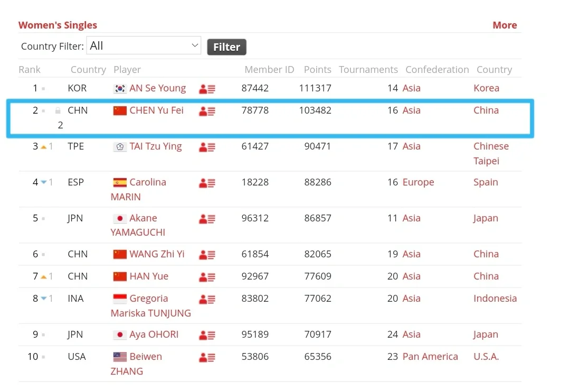The width and height of the screenshot is (588, 390).
Task: Click the KOR country code
Action: [77, 88]
